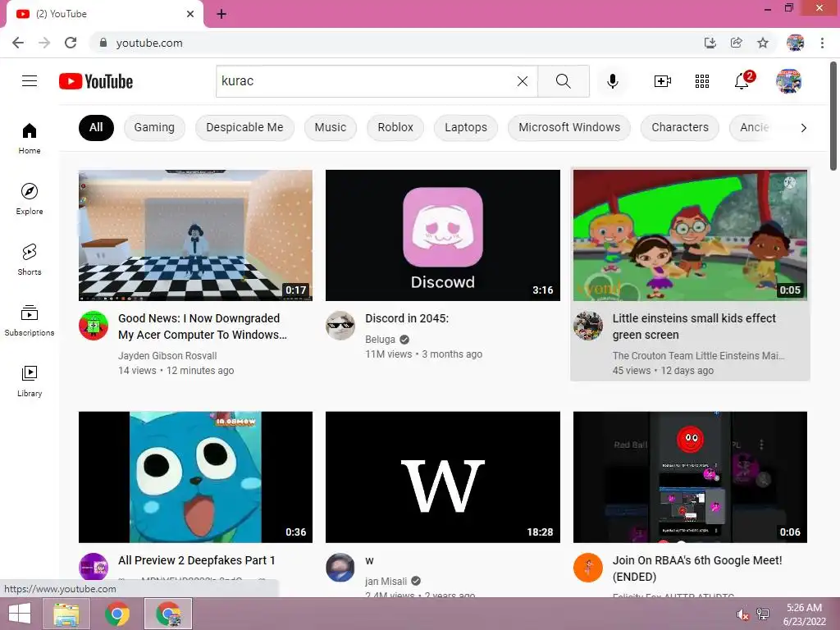Viewport: 840px width, 630px height.
Task: Select the Roblox filter chip
Action: point(395,127)
